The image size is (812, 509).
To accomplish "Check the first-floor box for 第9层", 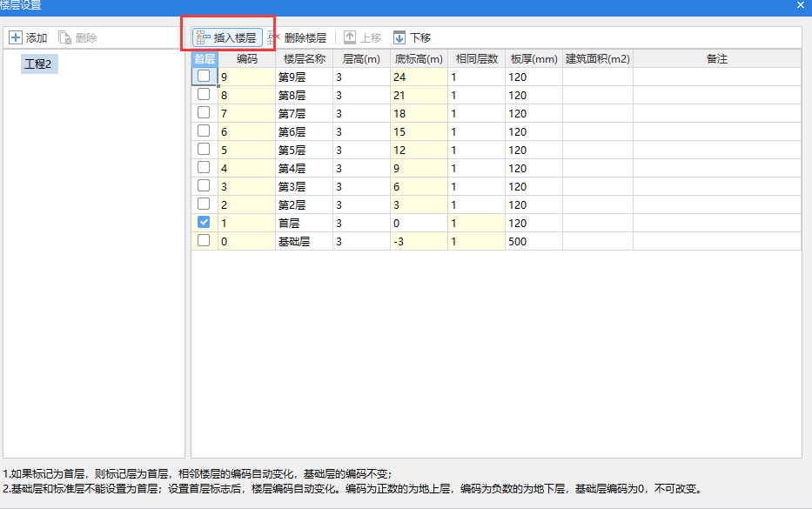I will pyautogui.click(x=204, y=77).
